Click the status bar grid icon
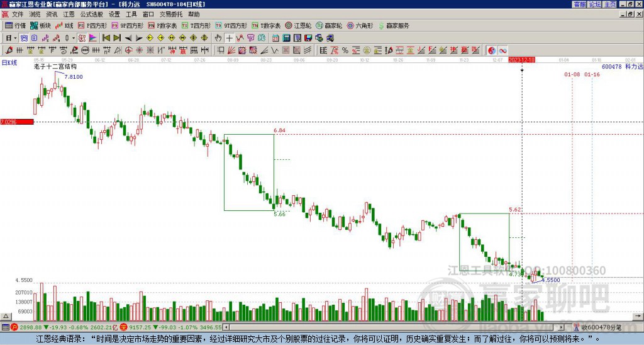 coord(5,327)
